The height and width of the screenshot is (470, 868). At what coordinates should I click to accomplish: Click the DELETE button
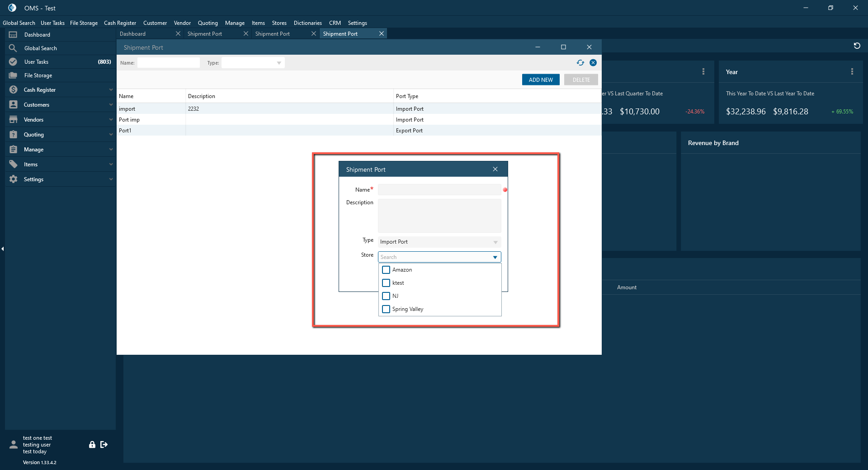[x=581, y=80]
